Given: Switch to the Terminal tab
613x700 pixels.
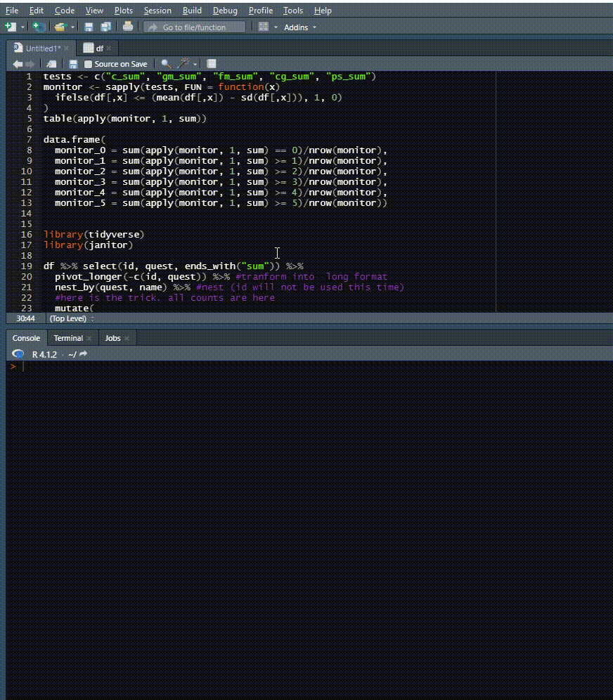Looking at the screenshot, I should [68, 338].
